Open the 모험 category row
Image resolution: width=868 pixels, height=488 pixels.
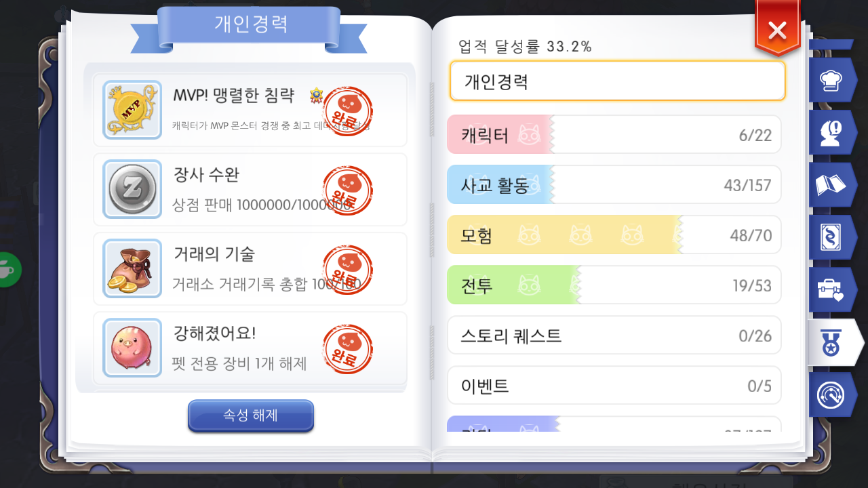(614, 235)
